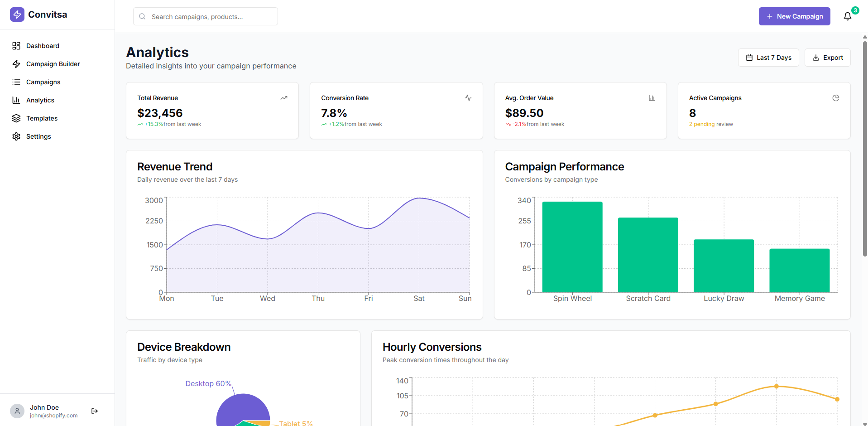Click the Avg. Order Value $89.50
Screen dimensions: 868x426
524,113
